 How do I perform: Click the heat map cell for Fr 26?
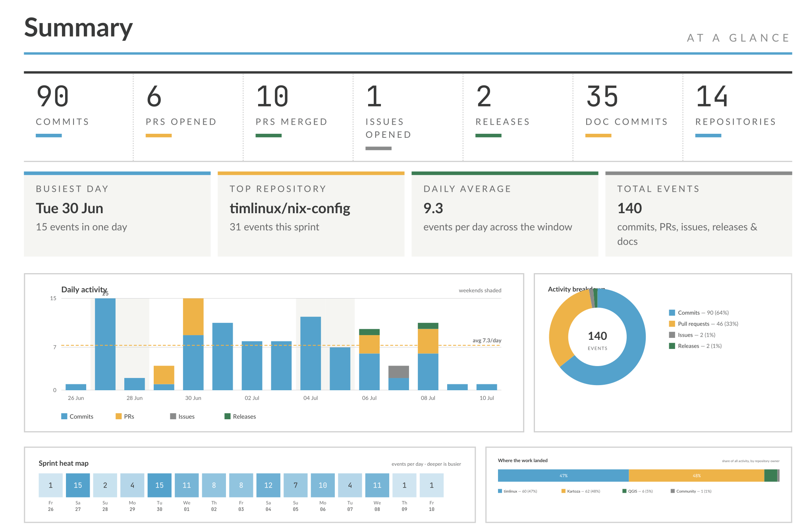pyautogui.click(x=51, y=485)
